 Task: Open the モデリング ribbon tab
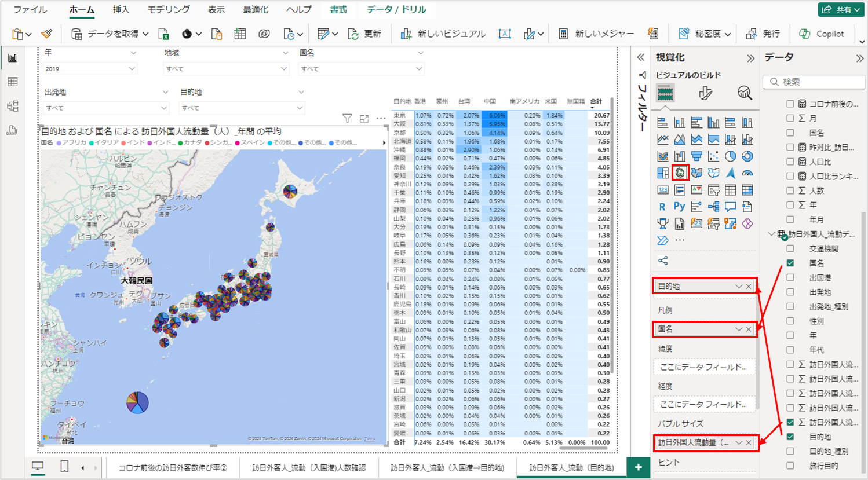[168, 10]
